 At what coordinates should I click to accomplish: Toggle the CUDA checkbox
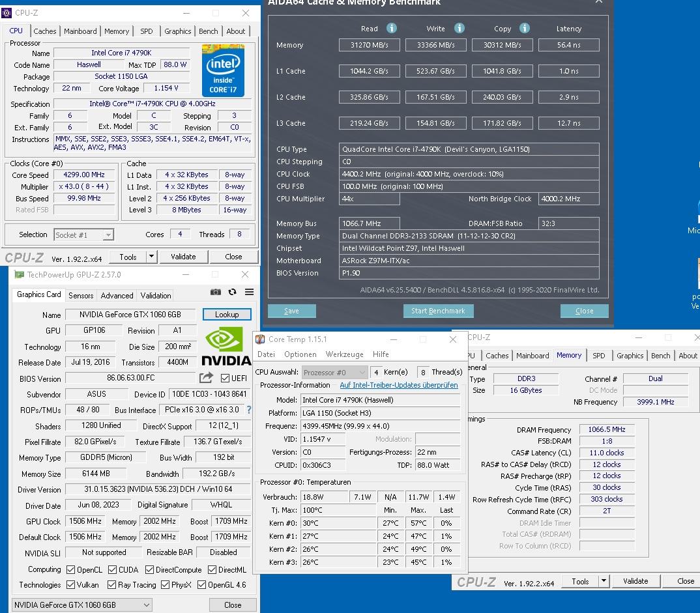pyautogui.click(x=113, y=570)
